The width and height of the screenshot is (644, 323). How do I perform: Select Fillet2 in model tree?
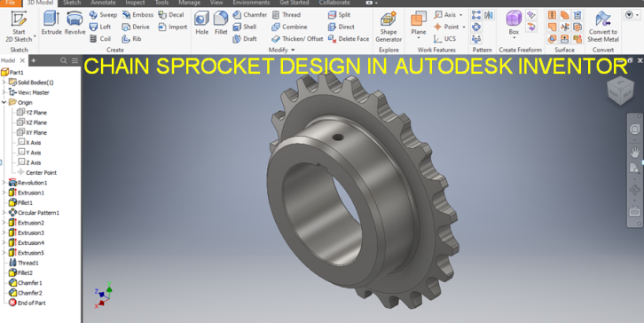[20, 272]
